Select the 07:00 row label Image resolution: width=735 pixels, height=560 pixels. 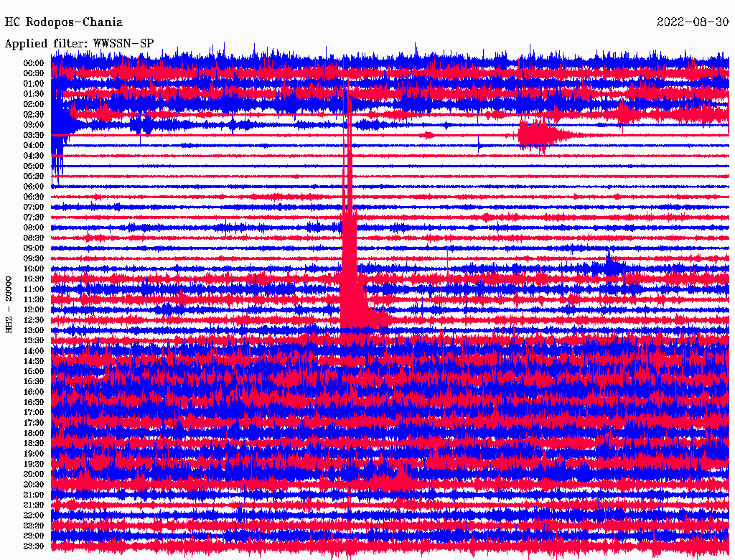[34, 207]
